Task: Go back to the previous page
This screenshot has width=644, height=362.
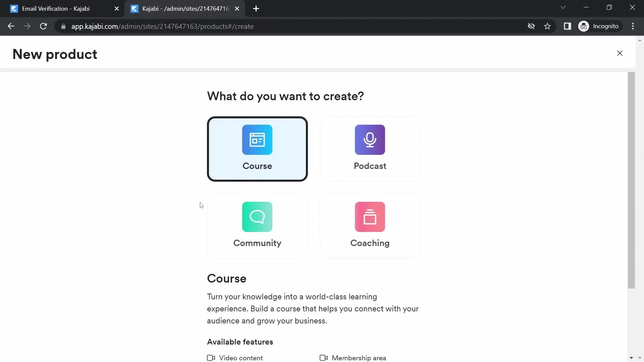Action: [x=11, y=26]
